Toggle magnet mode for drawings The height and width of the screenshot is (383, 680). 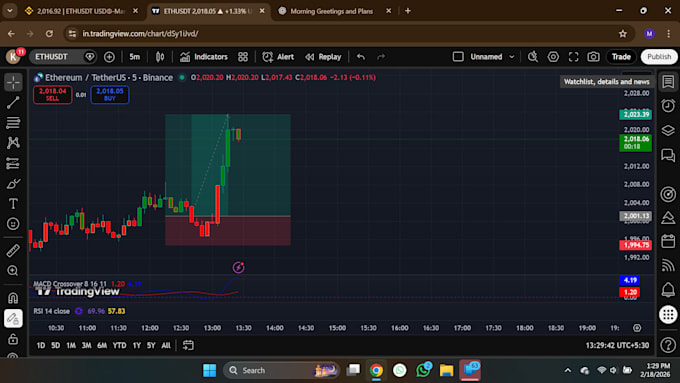(x=13, y=298)
